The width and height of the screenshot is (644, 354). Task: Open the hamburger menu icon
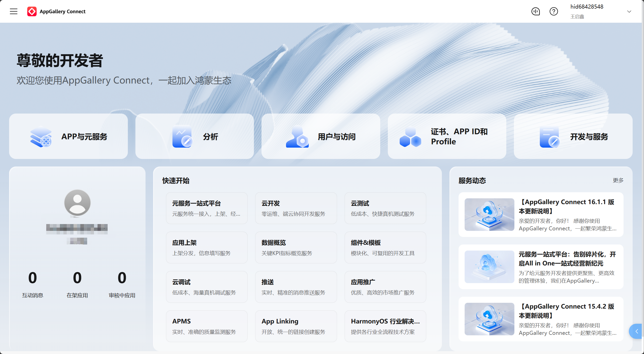point(14,11)
